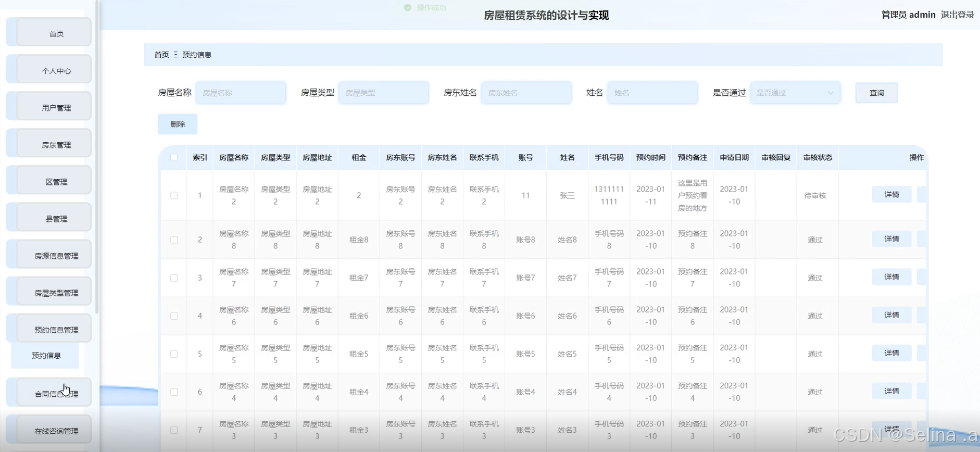Click the 张三 name cell

click(567, 195)
